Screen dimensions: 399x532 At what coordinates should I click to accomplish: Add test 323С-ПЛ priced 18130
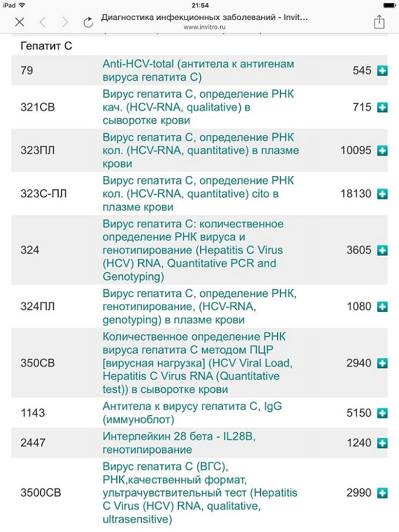click(x=383, y=194)
